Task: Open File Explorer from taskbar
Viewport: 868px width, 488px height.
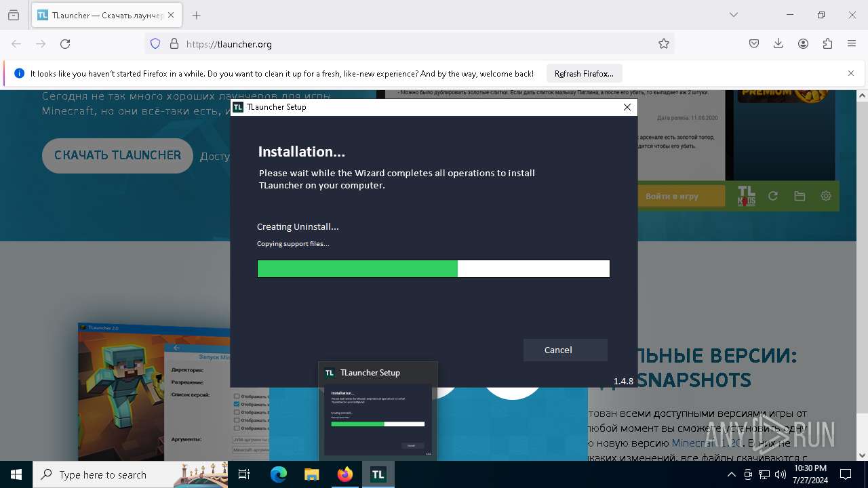Action: [311, 474]
